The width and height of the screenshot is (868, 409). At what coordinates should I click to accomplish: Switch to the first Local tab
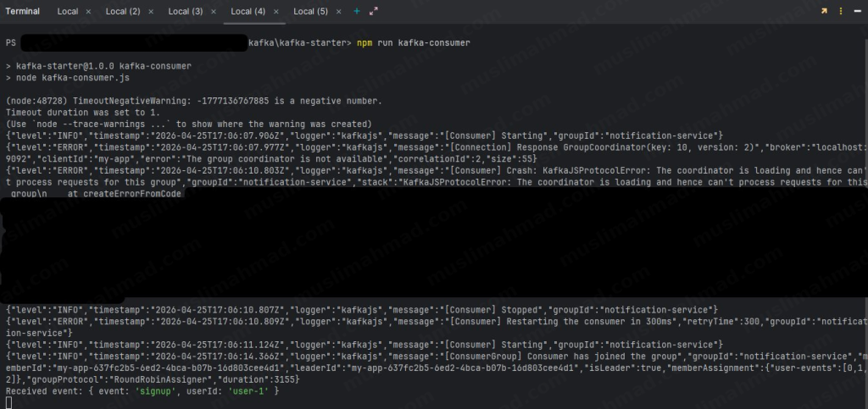point(68,12)
